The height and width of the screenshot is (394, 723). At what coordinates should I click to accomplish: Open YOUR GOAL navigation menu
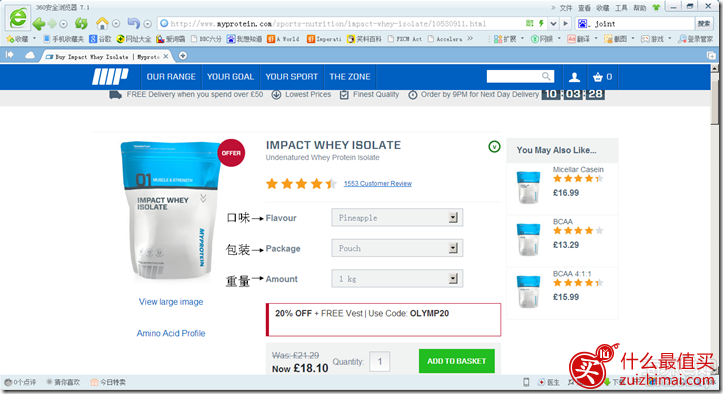231,77
